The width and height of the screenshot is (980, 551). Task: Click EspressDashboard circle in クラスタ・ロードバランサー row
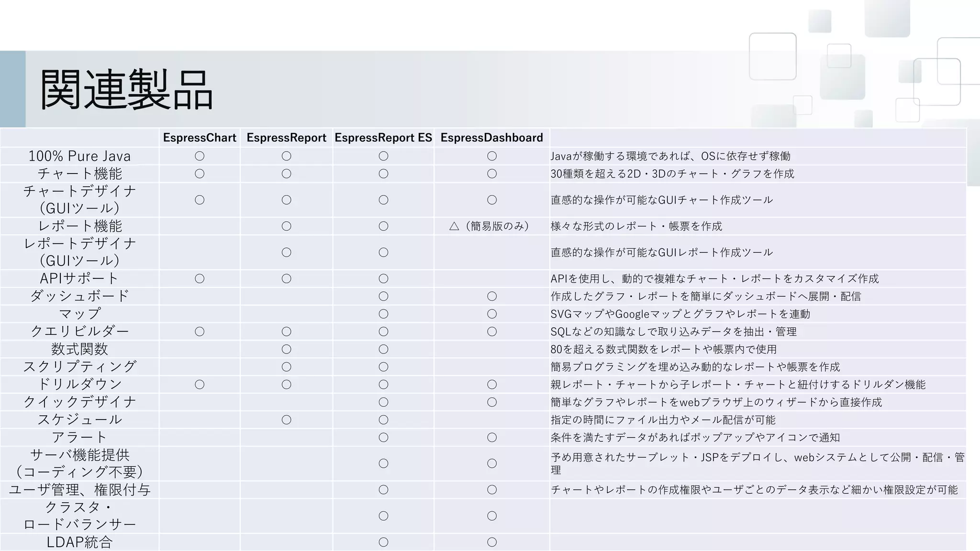click(x=492, y=516)
